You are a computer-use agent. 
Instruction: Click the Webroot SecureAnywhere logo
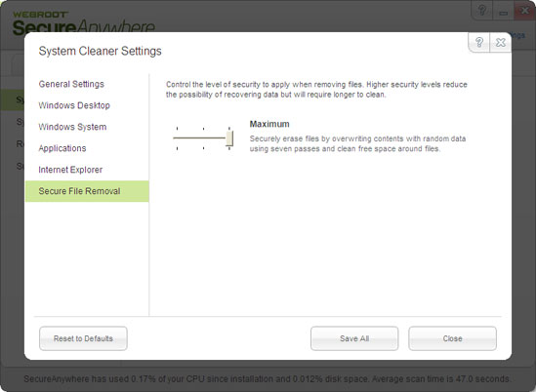click(x=83, y=22)
